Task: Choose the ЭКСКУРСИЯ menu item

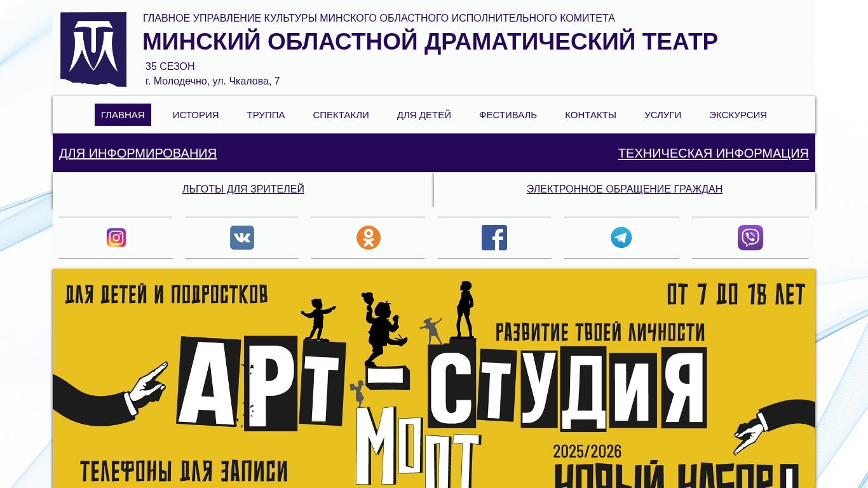Action: 738,115
